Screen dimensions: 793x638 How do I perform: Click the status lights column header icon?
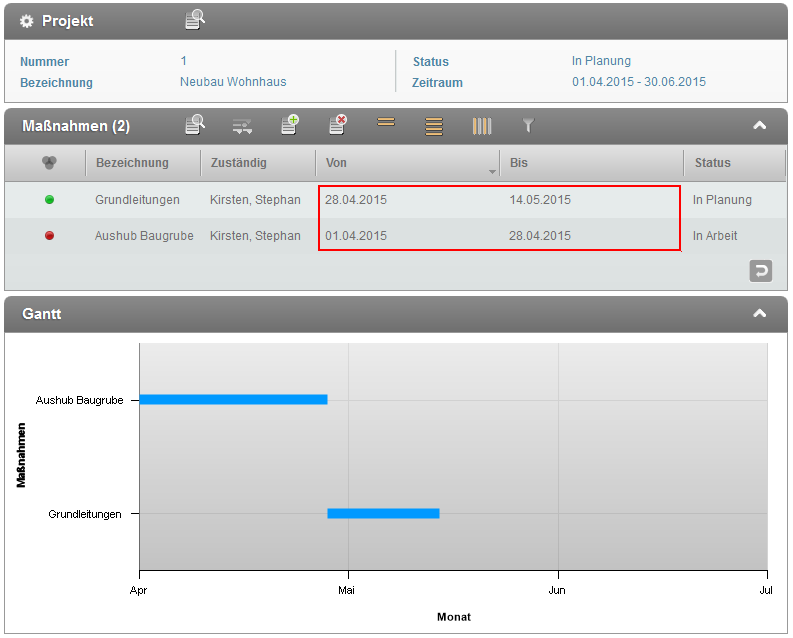tap(49, 163)
